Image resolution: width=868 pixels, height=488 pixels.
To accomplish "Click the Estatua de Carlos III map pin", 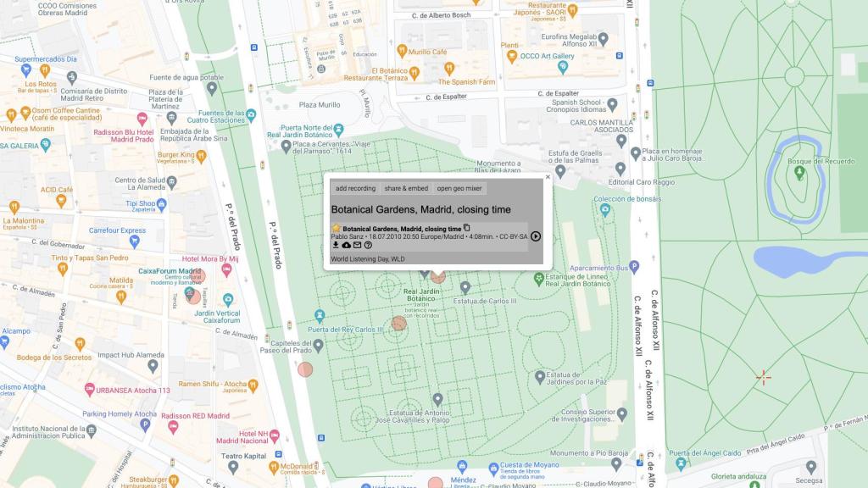I will (465, 287).
